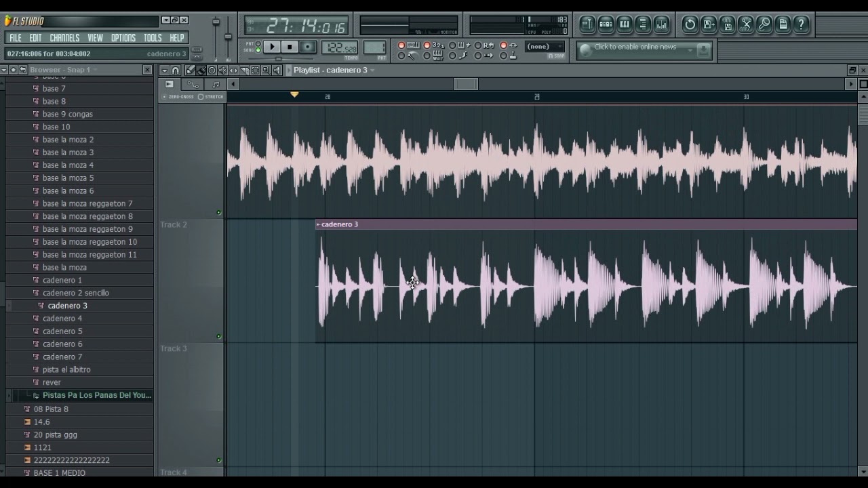
Task: Click the Browser re-read up arrow icon
Action: coord(13,70)
